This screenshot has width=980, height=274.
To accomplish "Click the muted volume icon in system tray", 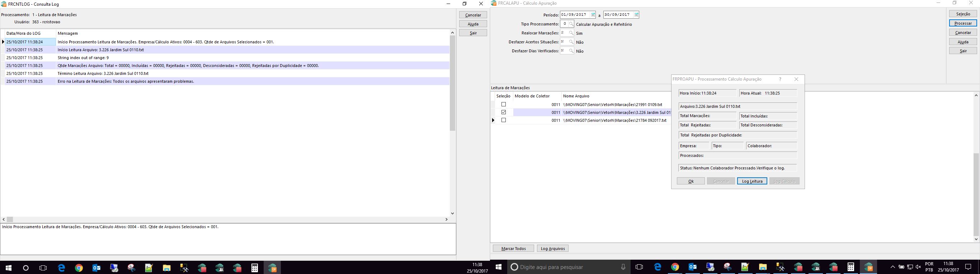I will pyautogui.click(x=918, y=267).
